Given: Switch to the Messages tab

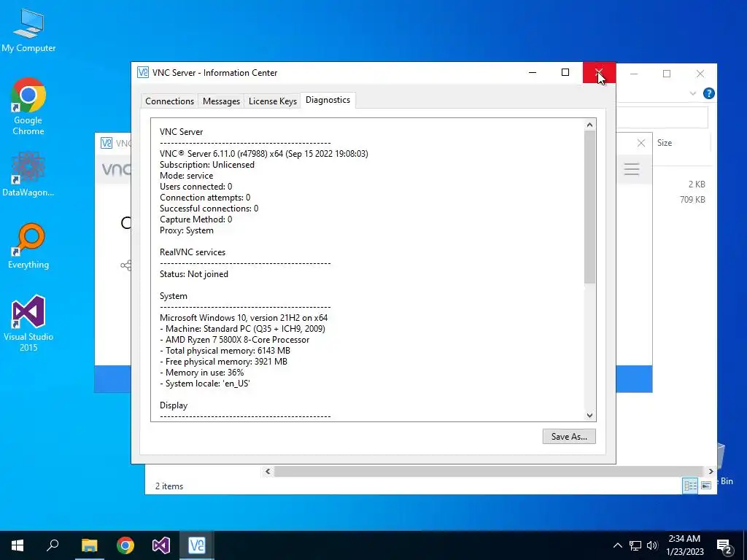Looking at the screenshot, I should [221, 101].
